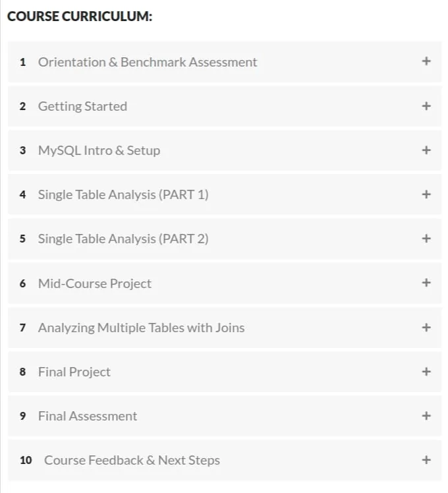Open the Final Assessment title text
Viewport: 448px width, 493px height.
click(88, 416)
